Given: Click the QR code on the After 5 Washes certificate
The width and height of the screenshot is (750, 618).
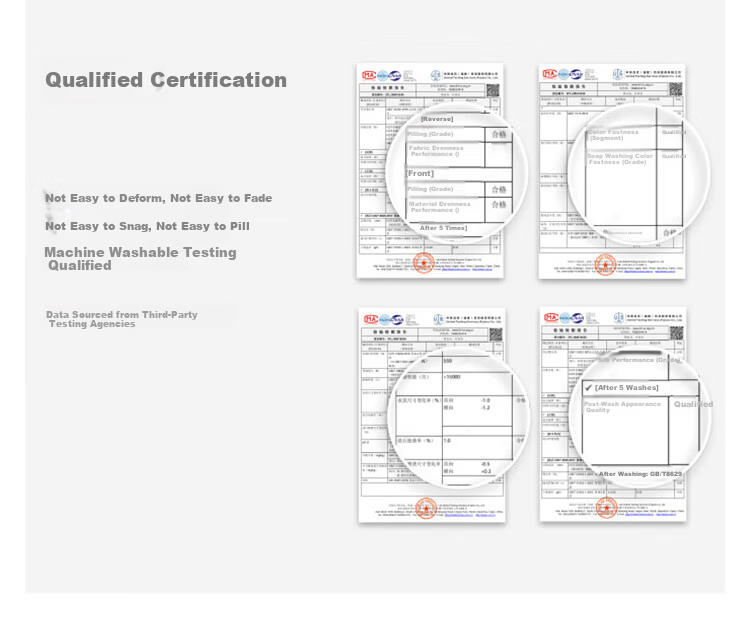Looking at the screenshot, I should tap(676, 333).
